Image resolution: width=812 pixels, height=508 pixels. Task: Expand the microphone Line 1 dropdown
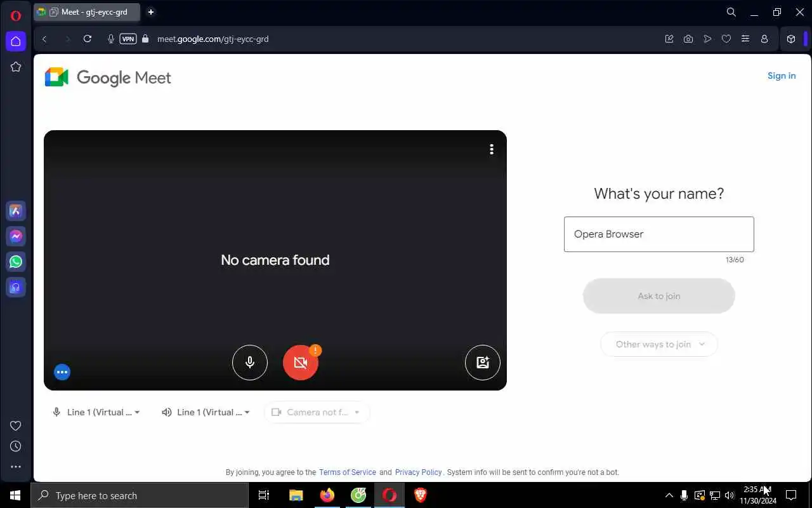pos(97,412)
